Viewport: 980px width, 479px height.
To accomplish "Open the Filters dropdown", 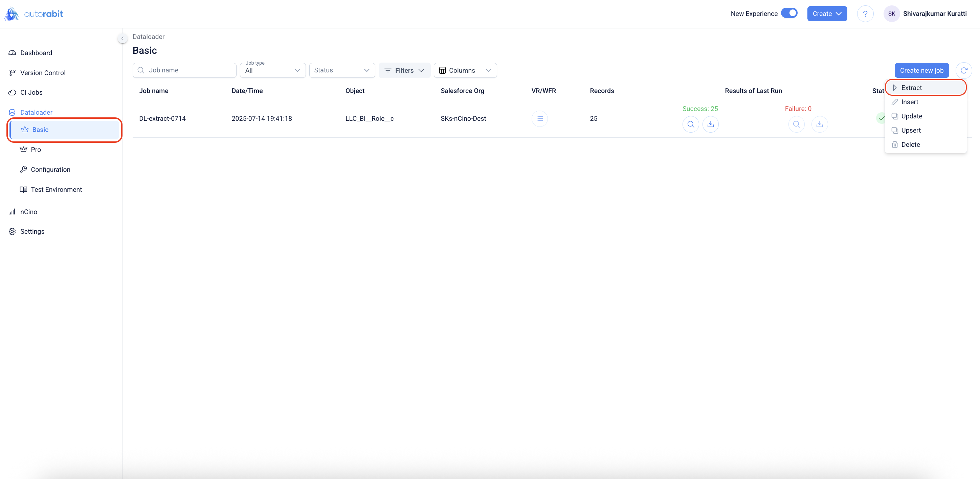I will (404, 70).
